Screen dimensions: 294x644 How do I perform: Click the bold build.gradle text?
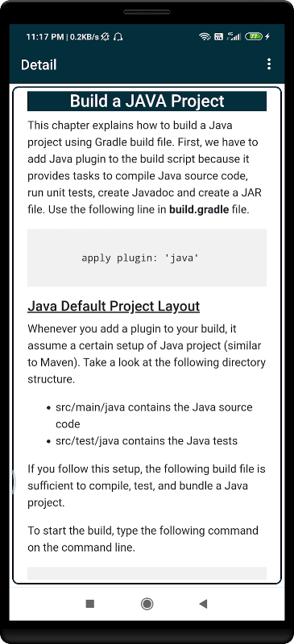(199, 209)
